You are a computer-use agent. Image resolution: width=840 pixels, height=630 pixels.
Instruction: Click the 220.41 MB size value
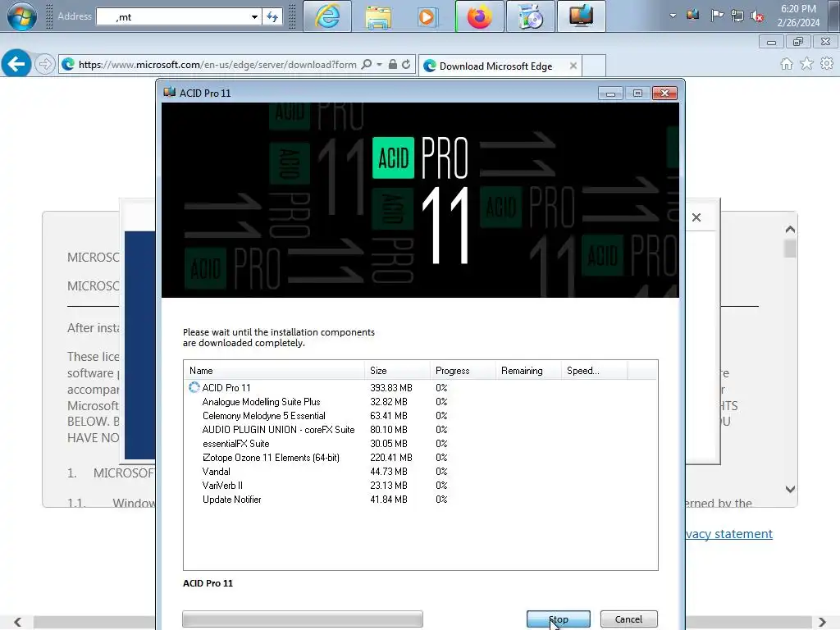click(391, 457)
